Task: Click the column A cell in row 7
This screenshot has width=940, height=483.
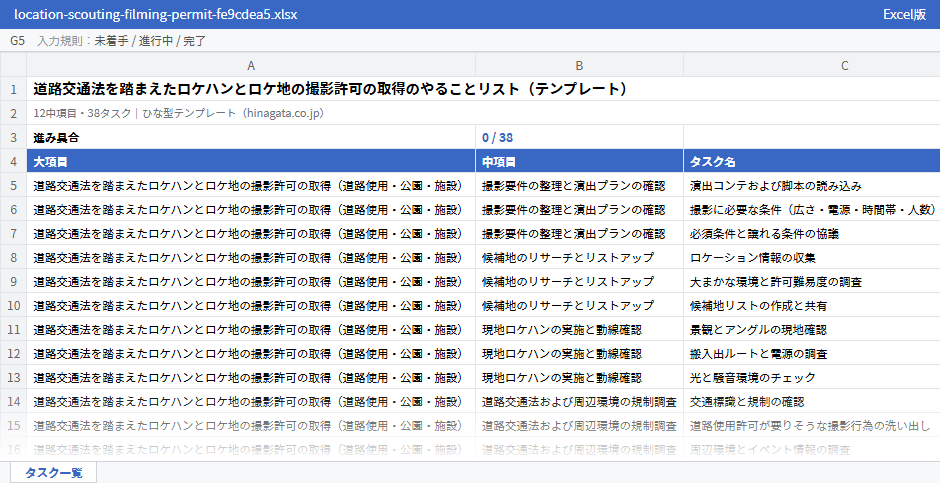Action: pyautogui.click(x=251, y=234)
